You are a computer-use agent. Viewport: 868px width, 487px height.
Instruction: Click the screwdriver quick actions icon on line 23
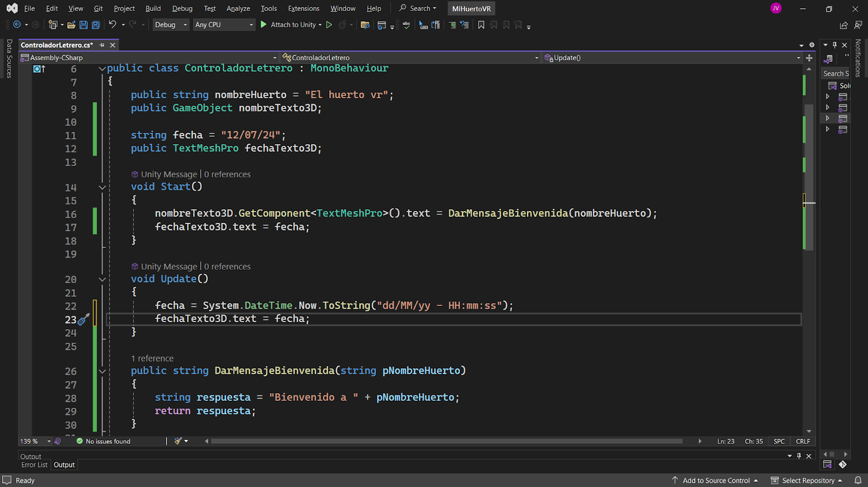pyautogui.click(x=84, y=319)
